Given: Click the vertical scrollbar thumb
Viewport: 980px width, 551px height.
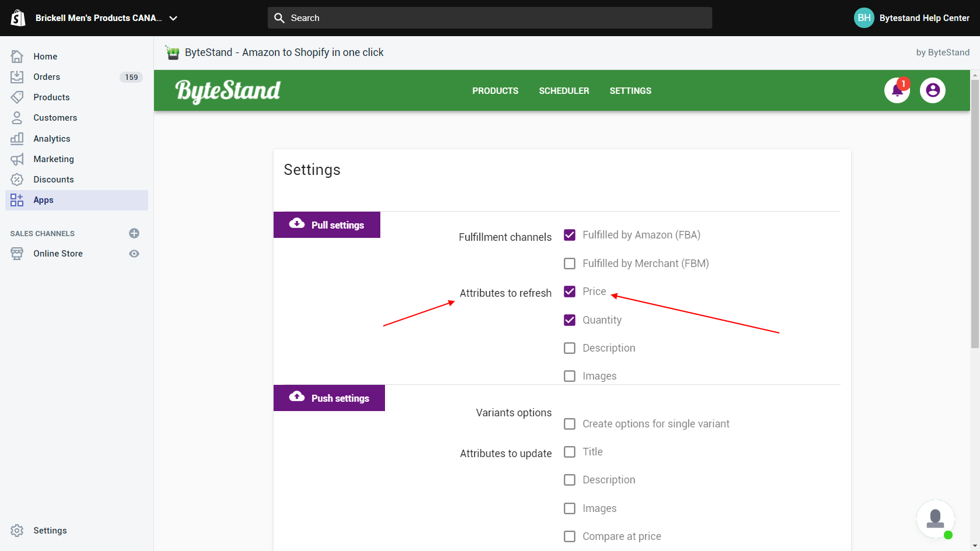Looking at the screenshot, I should coord(975,213).
